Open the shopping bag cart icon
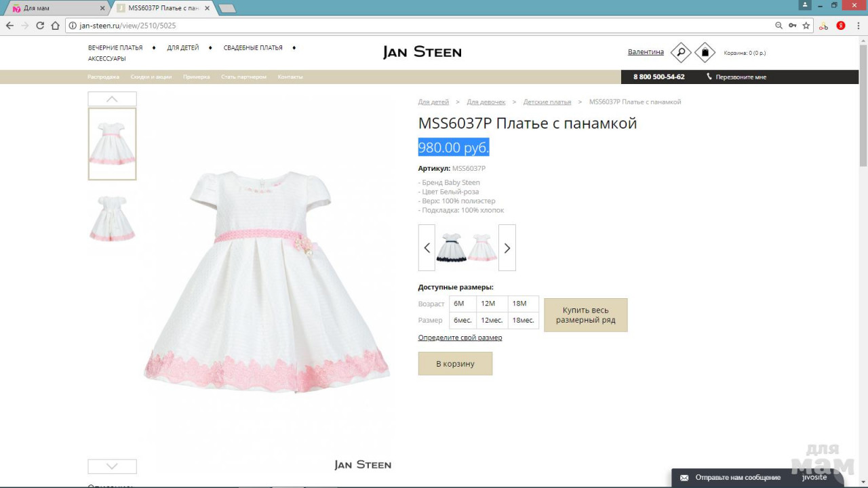868x488 pixels. (x=705, y=52)
